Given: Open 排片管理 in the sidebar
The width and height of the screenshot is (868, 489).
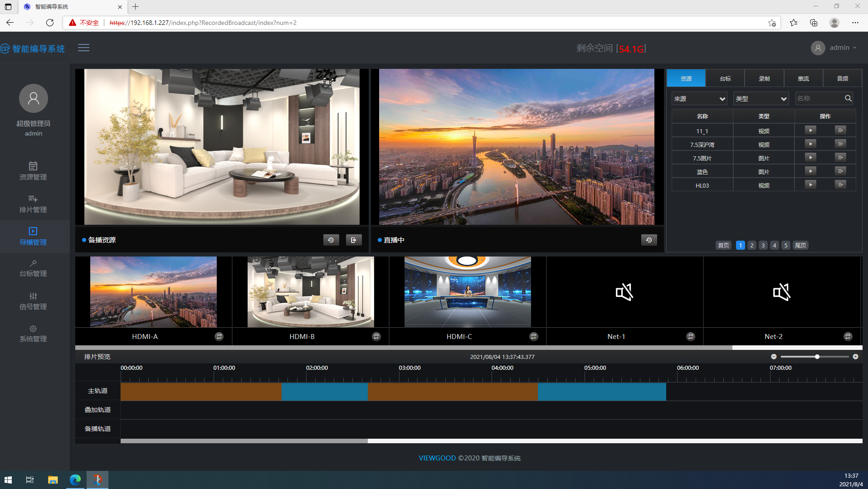Looking at the screenshot, I should pyautogui.click(x=33, y=204).
